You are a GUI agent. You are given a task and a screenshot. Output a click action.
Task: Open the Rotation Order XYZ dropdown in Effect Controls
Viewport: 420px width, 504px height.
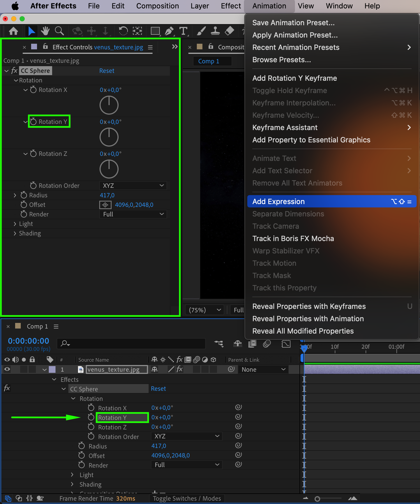[133, 186]
